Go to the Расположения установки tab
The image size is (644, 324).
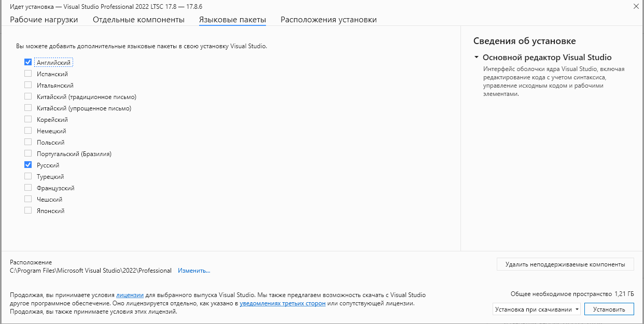point(329,20)
